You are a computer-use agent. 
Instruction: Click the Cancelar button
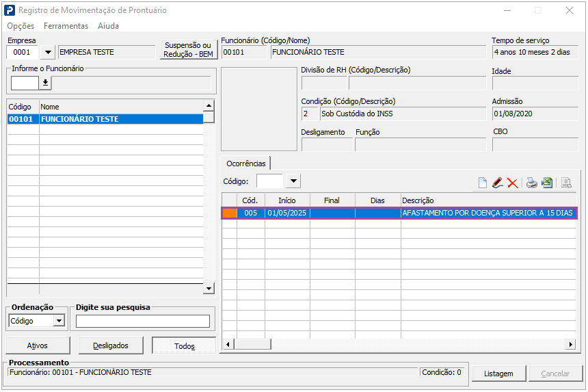555,374
